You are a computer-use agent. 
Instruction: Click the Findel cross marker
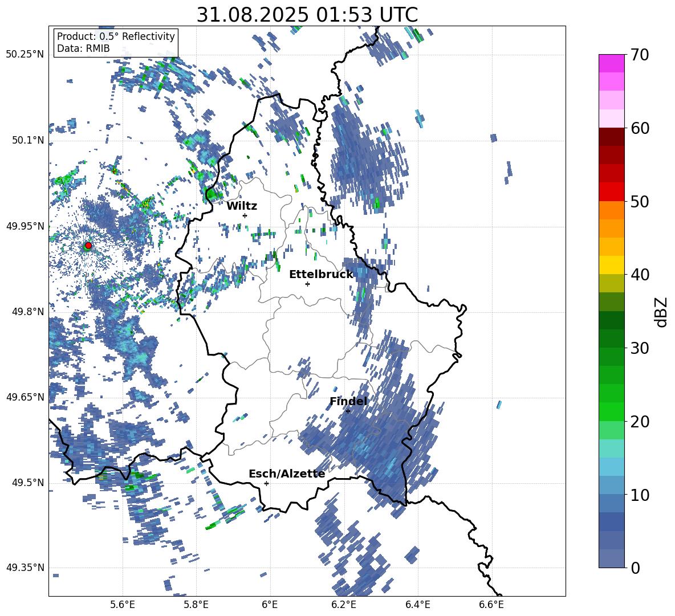348,411
